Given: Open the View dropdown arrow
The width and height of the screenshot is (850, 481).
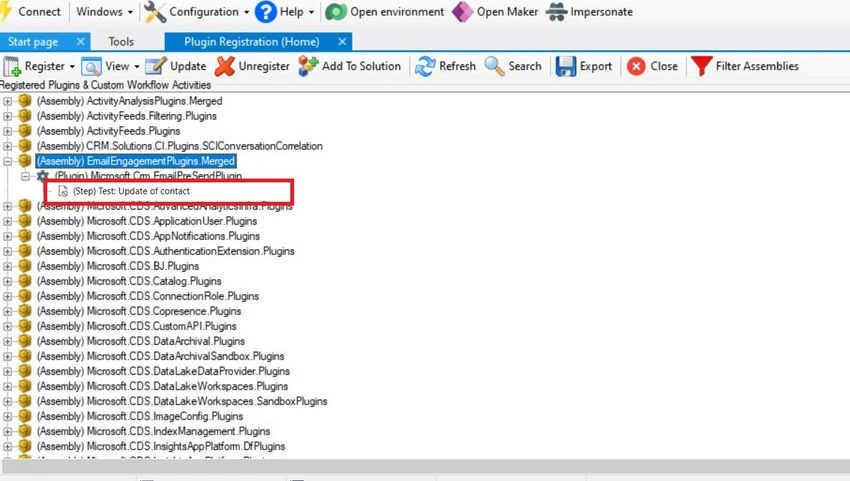Looking at the screenshot, I should click(x=137, y=66).
